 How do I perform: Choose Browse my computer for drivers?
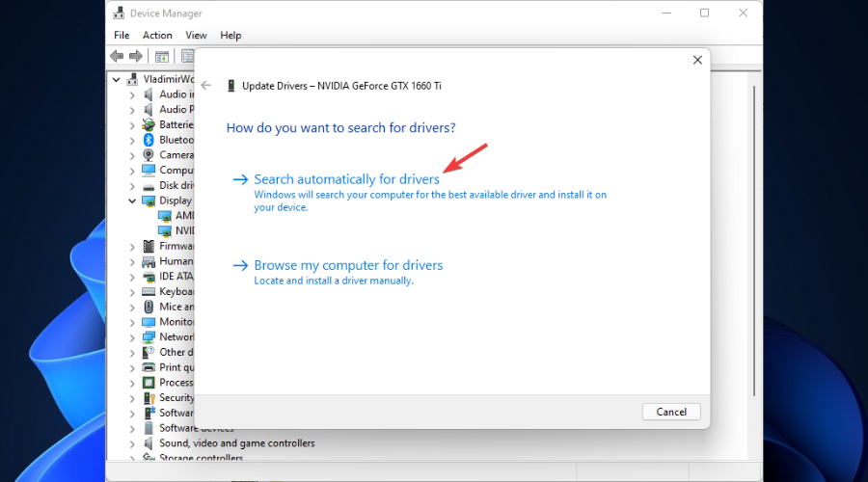(x=348, y=265)
